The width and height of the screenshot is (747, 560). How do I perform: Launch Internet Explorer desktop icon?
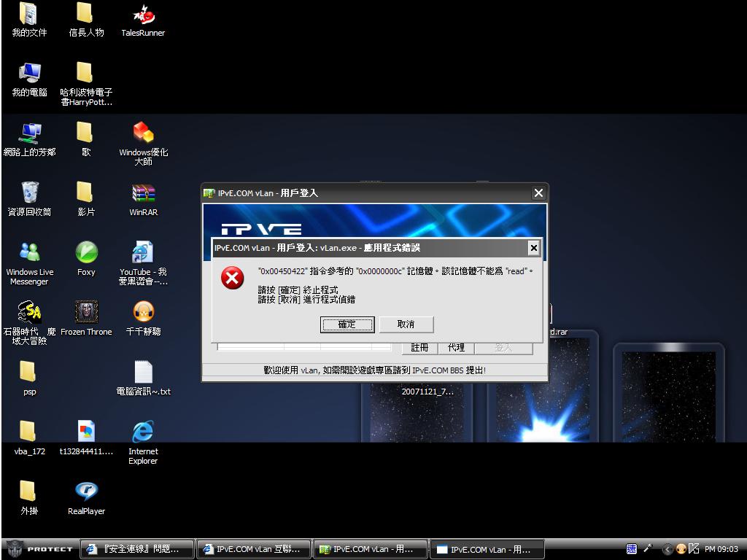(143, 443)
